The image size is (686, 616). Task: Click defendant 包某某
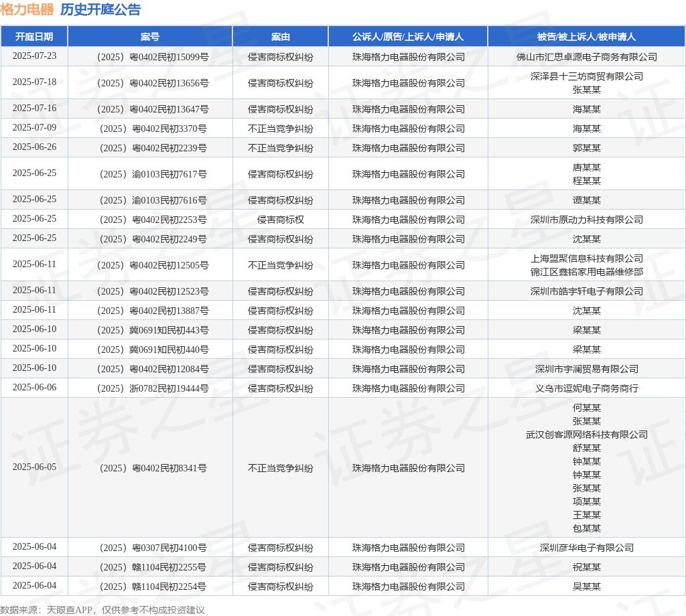(x=587, y=528)
